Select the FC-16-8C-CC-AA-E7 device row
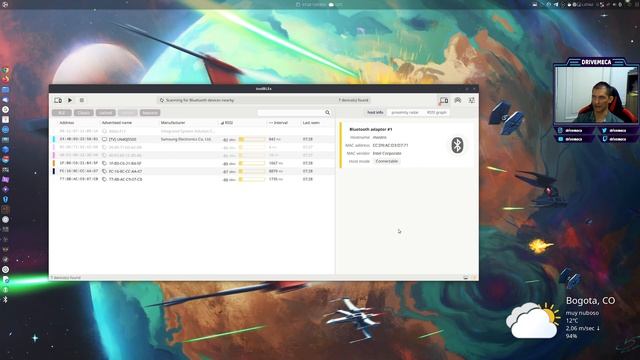This screenshot has height=360, width=640. (x=192, y=171)
